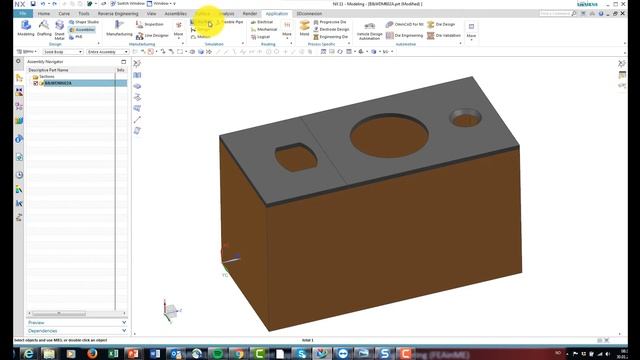Click the large circular hole face
640x360 pixels.
389,136
